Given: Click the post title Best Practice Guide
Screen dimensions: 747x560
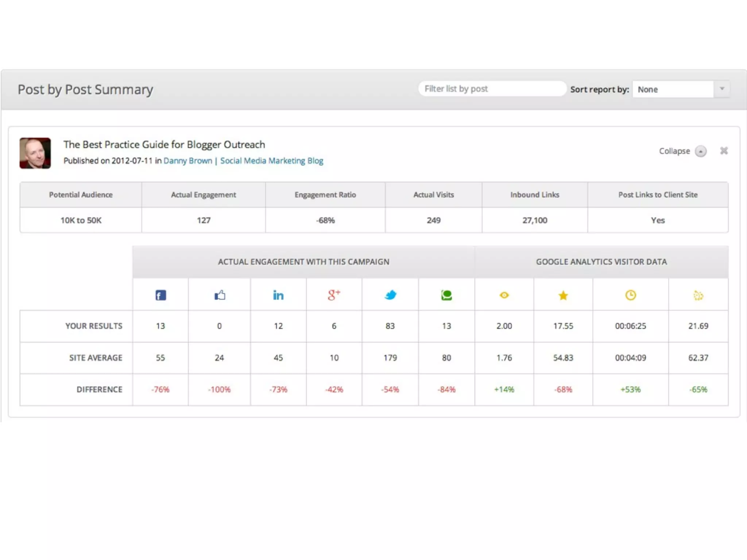Looking at the screenshot, I should point(164,144).
